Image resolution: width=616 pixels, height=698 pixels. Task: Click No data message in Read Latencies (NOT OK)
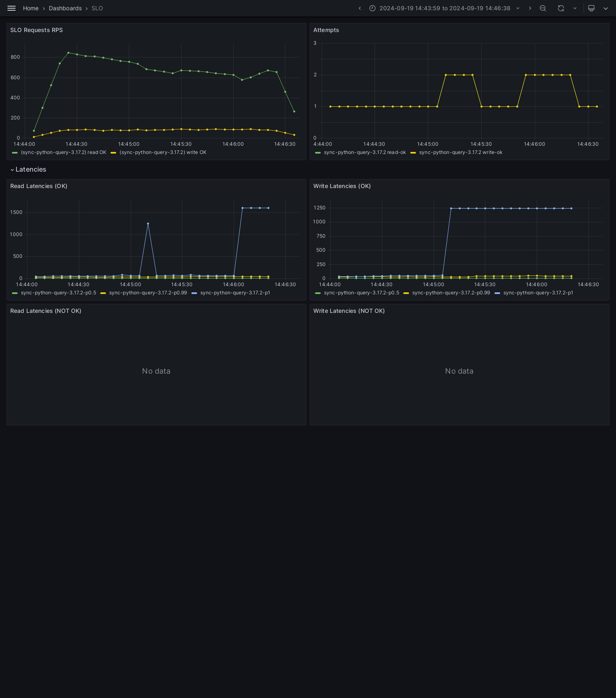click(x=156, y=371)
